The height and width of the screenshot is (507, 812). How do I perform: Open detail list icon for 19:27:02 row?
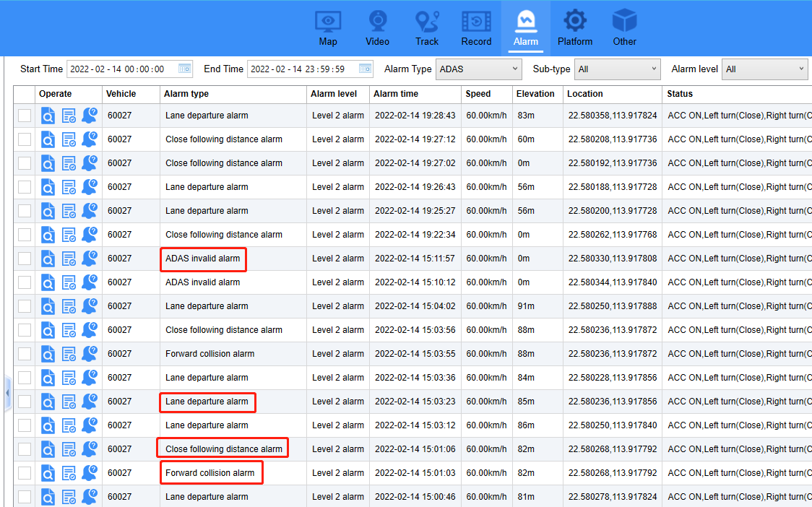[x=69, y=163]
